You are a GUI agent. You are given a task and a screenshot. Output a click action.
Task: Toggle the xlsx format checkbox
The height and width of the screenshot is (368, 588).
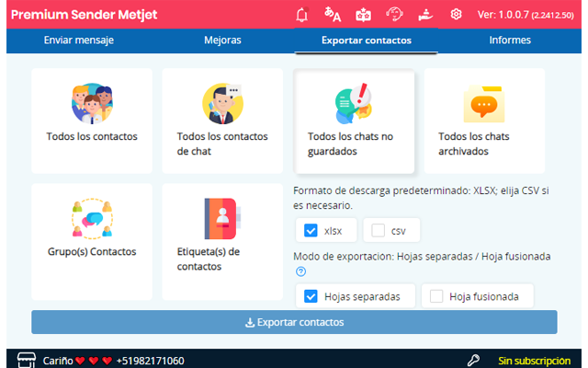pos(311,230)
